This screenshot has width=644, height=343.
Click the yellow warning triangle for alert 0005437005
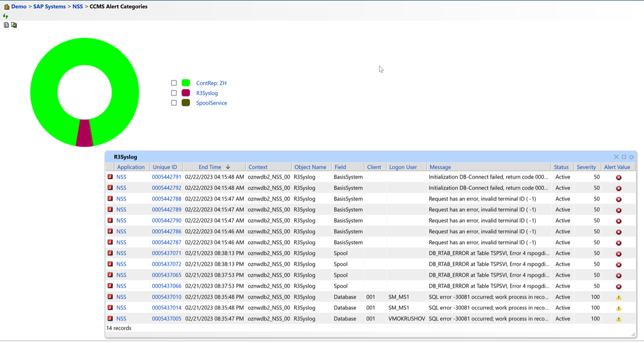pos(619,318)
